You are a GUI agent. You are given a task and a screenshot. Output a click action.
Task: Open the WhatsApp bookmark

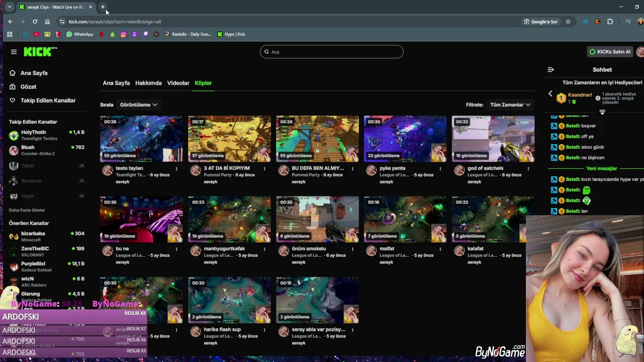pos(79,34)
